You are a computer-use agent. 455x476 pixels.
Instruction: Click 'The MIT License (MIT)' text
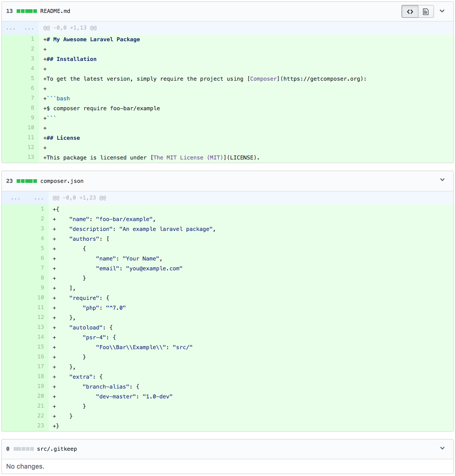coord(188,158)
